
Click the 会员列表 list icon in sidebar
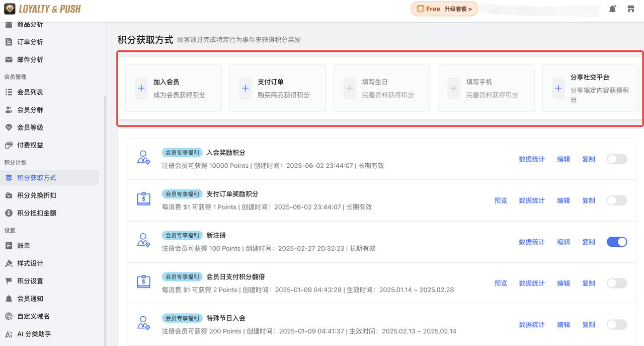(x=10, y=92)
